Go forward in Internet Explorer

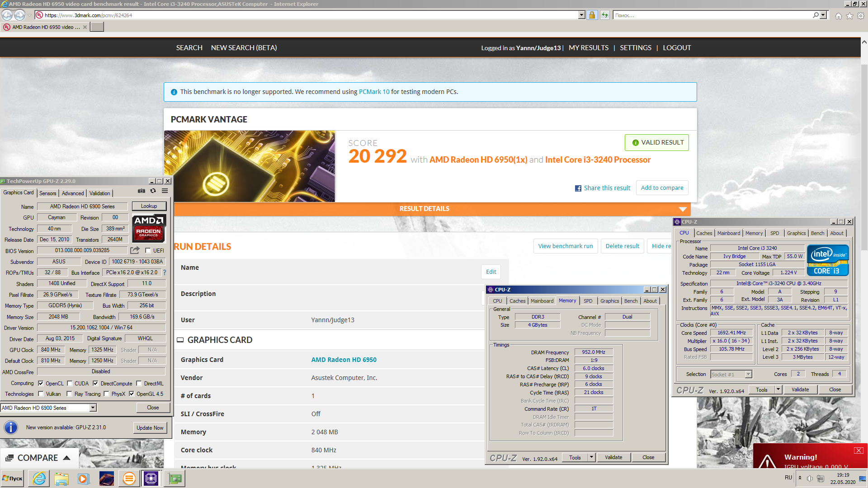tap(19, 15)
